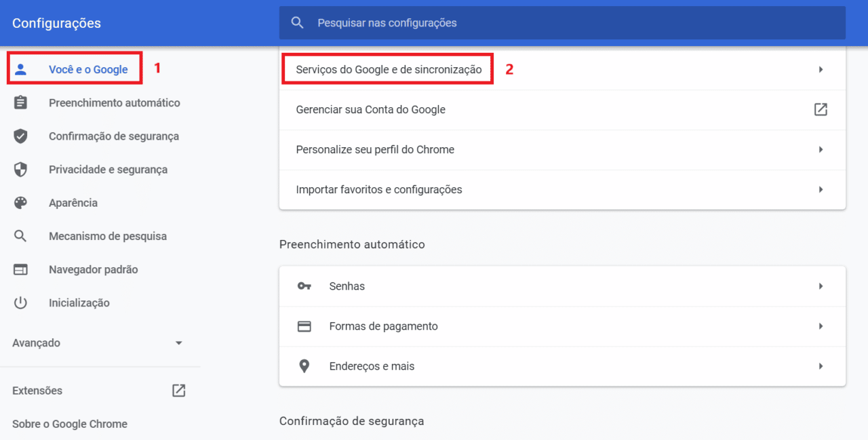Open Mecanismo de pesquisa sidebar section
The image size is (868, 440).
108,236
